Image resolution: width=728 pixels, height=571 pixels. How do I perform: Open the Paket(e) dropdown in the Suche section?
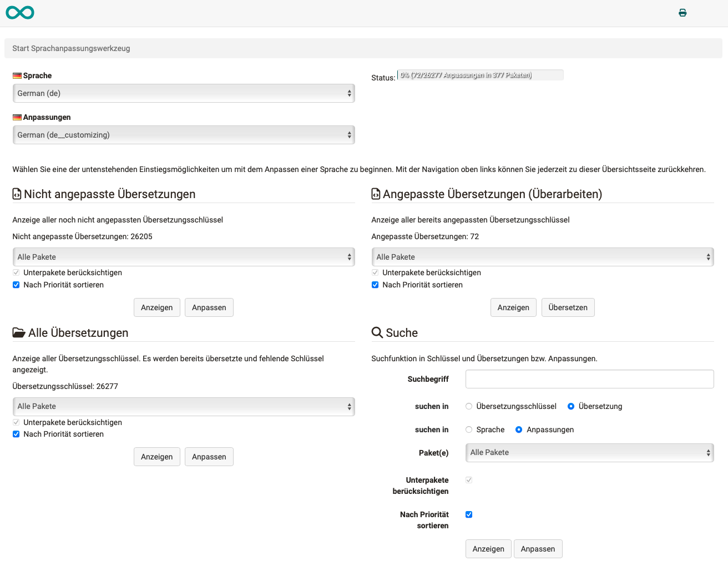589,452
